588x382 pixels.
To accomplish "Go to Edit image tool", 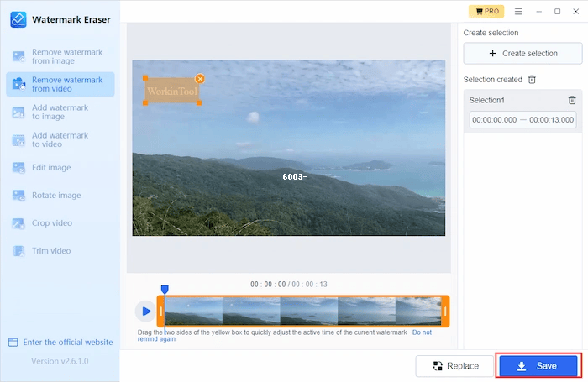I will [60, 168].
